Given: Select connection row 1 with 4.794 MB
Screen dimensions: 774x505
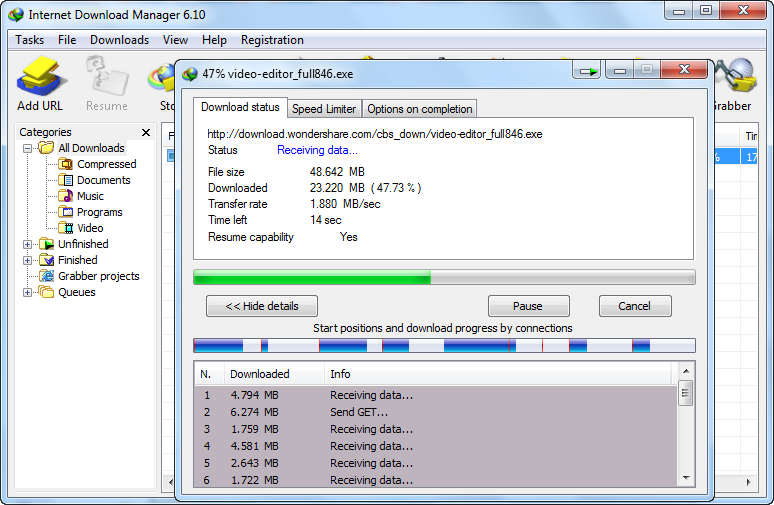Looking at the screenshot, I should [x=436, y=395].
